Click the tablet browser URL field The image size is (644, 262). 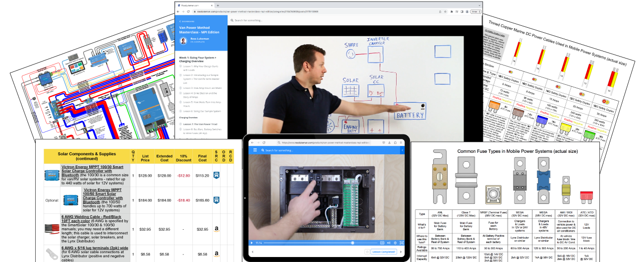(324, 142)
